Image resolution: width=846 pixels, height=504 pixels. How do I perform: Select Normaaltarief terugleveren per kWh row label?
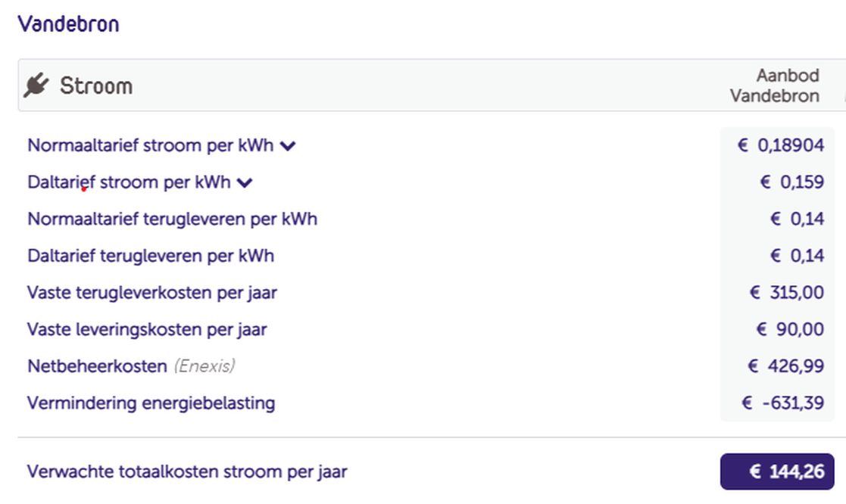(172, 219)
